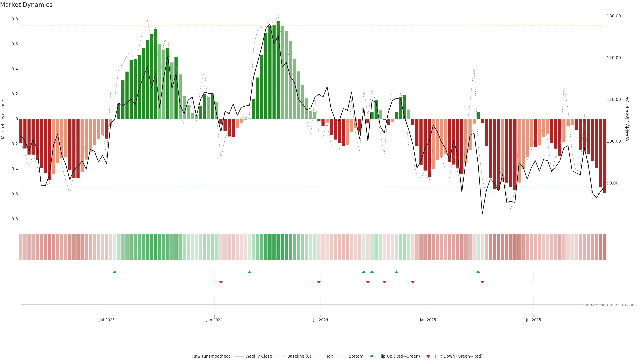This screenshot has height=362, width=644.
Task: Click the darkest green heat strip segment
Action: pyautogui.click(x=278, y=247)
